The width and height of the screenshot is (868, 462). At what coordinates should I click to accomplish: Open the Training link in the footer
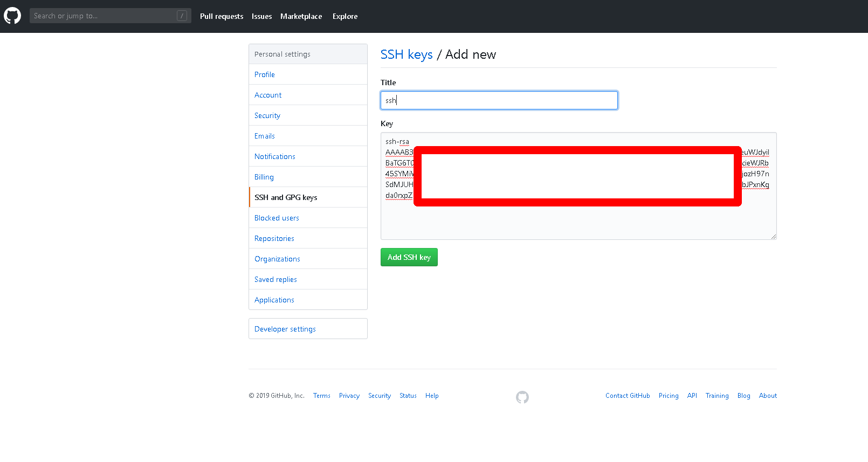717,396
